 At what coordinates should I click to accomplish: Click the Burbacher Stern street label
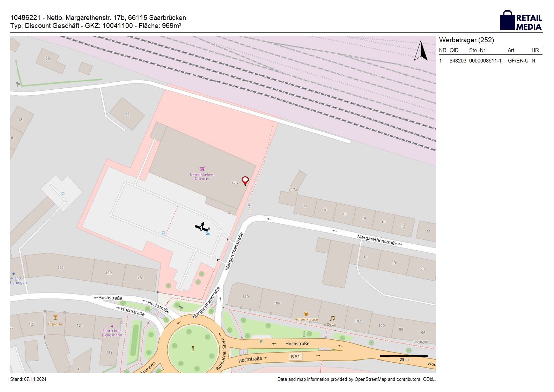221,354
